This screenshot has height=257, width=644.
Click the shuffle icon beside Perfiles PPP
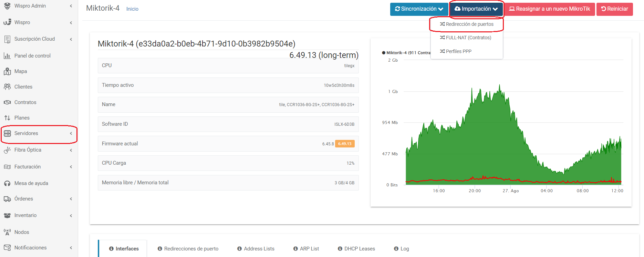[x=442, y=51]
